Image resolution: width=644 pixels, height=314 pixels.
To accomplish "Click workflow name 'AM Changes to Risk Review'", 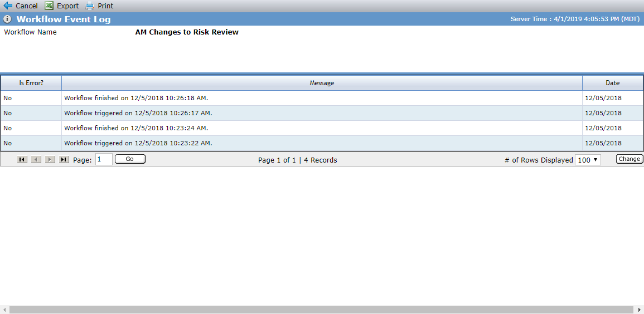I will 187,32.
